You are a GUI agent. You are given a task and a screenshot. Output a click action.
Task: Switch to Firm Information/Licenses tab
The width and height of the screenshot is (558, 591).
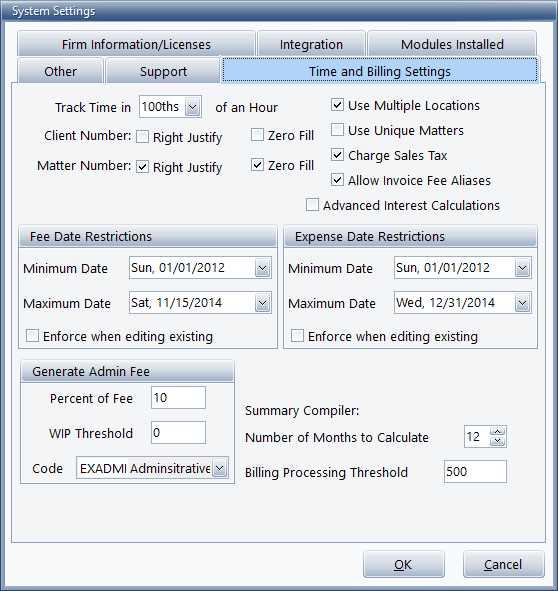click(x=136, y=44)
